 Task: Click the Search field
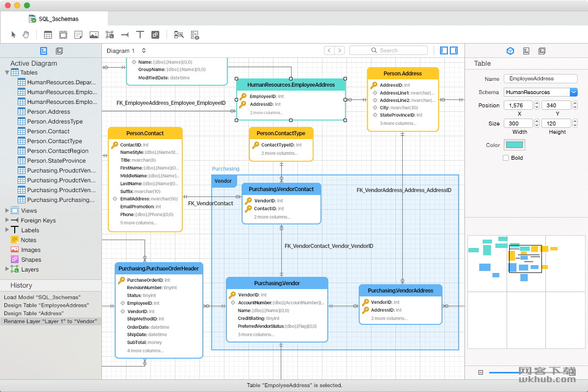(x=389, y=50)
